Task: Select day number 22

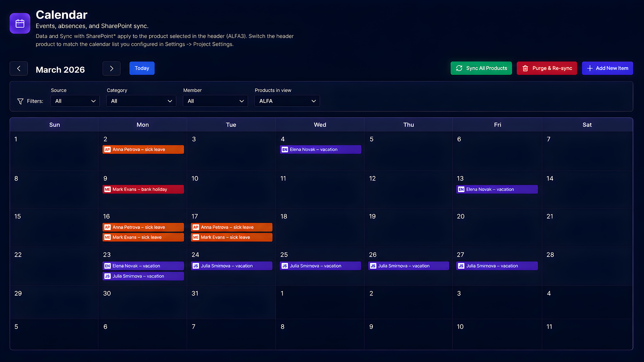Action: click(18, 255)
